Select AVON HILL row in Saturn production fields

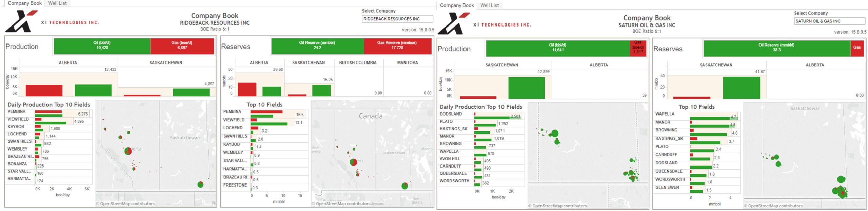tap(481, 160)
